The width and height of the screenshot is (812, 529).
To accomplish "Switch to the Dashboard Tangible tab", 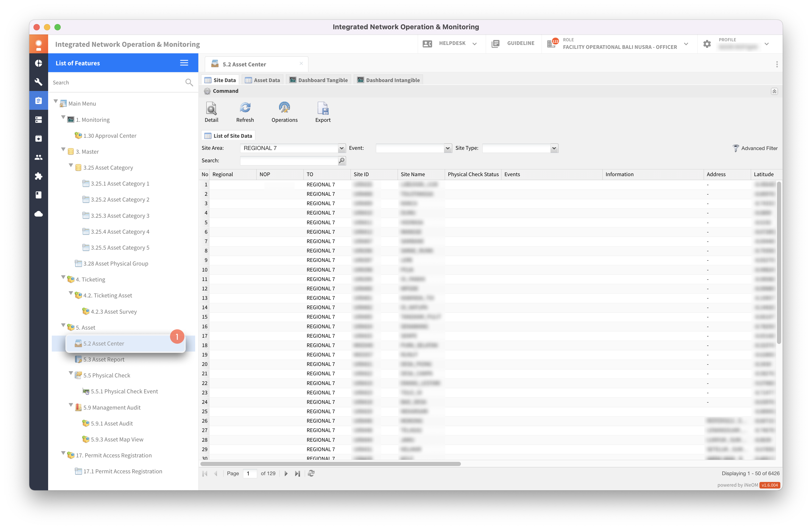I will (x=319, y=80).
